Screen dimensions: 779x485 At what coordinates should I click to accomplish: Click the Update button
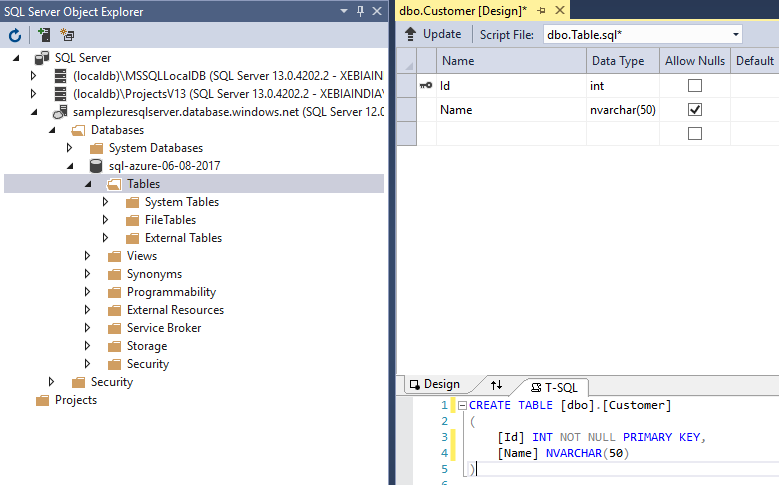(433, 34)
